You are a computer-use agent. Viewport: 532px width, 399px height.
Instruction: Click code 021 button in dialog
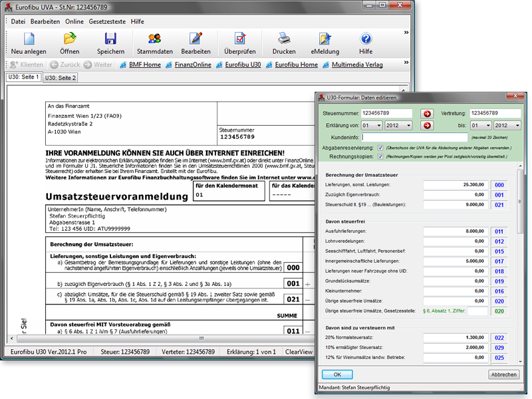tap(499, 205)
